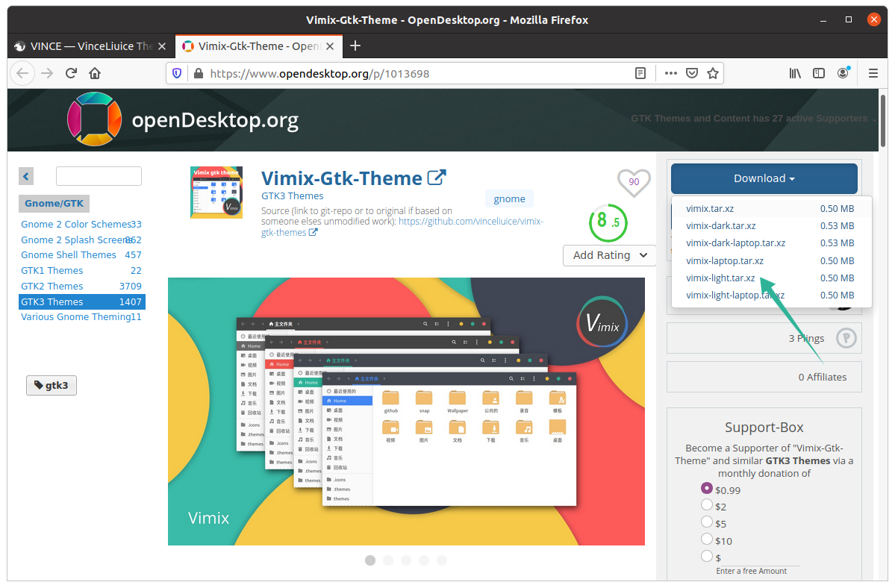Show tracking protection shield info
This screenshot has width=895, height=588.
point(177,74)
